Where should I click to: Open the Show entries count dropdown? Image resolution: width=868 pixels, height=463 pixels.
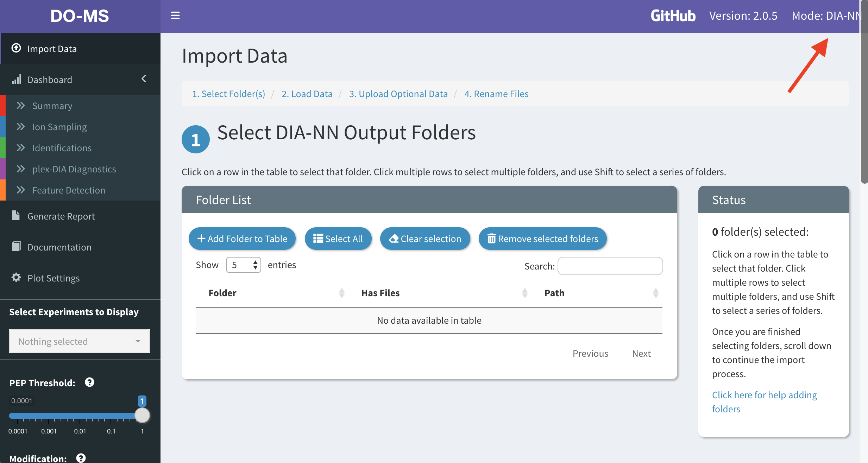click(x=244, y=265)
